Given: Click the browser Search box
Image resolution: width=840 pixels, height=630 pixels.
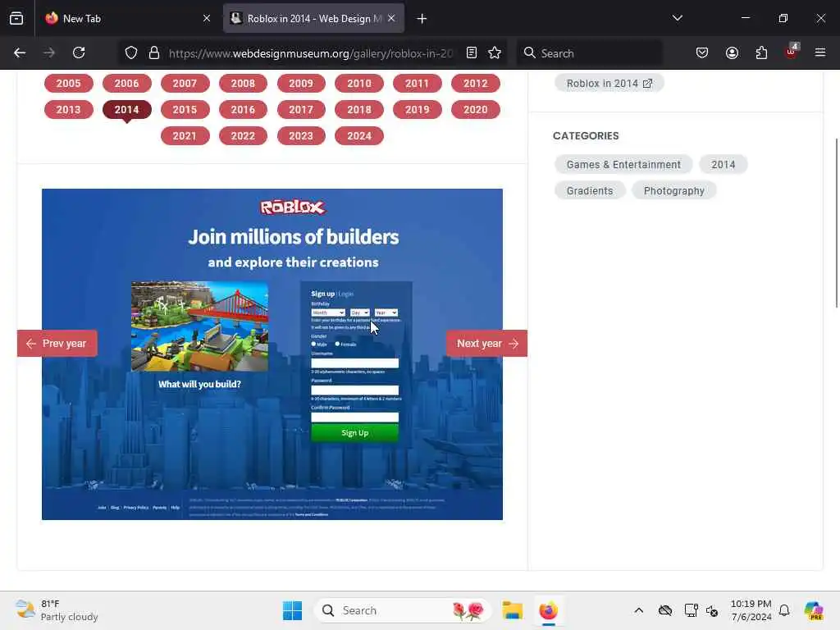Looking at the screenshot, I should coord(589,53).
